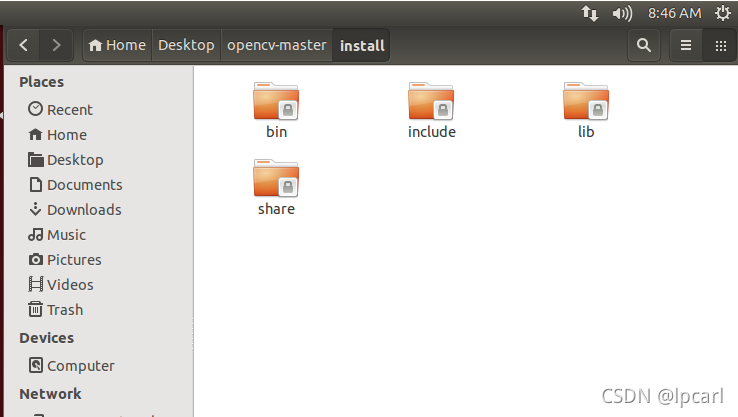Open the system power gear menu
The width and height of the screenshot is (738, 417).
click(722, 13)
